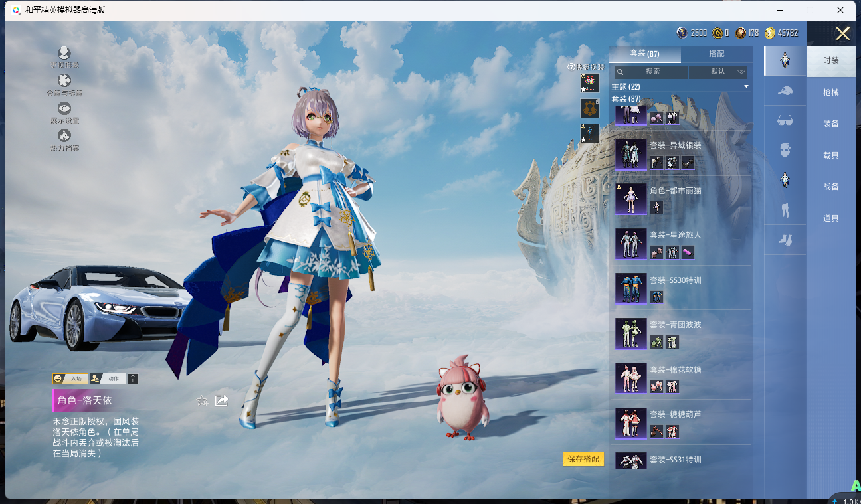Select the pants category icon
This screenshot has width=861, height=504.
pyautogui.click(x=785, y=210)
